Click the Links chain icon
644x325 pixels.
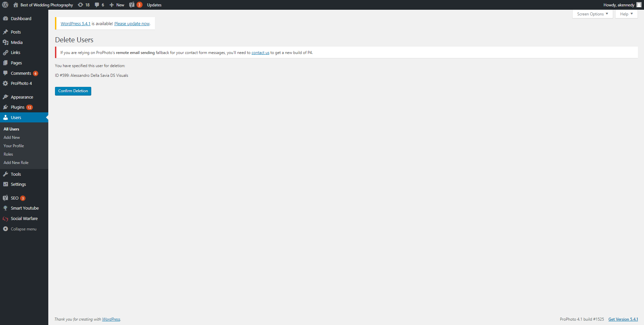click(5, 52)
